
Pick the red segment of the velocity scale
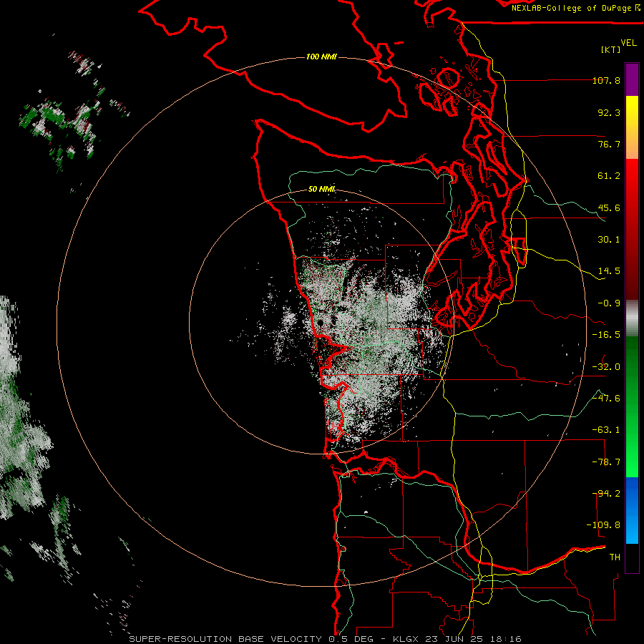[x=632, y=229]
